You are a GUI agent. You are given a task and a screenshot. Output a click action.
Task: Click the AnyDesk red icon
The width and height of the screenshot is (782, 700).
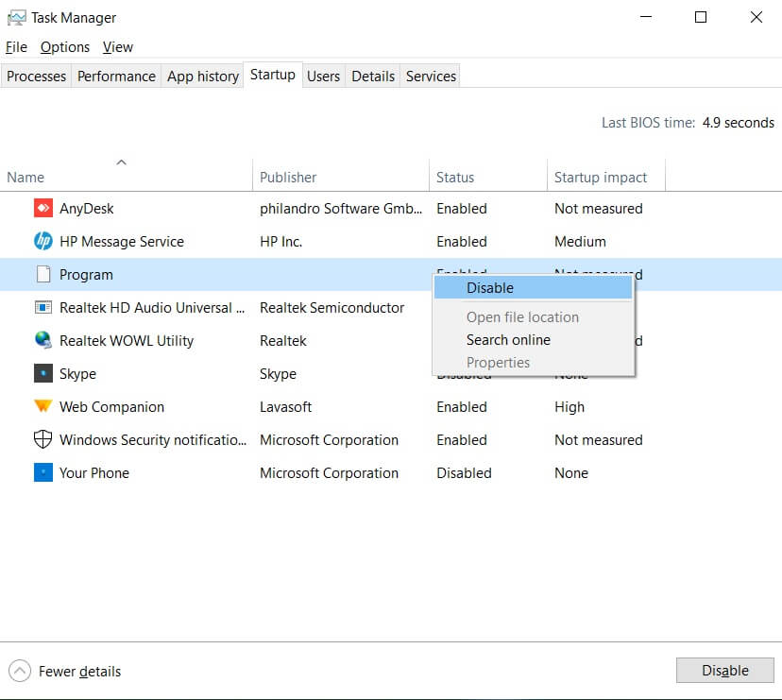[43, 209]
